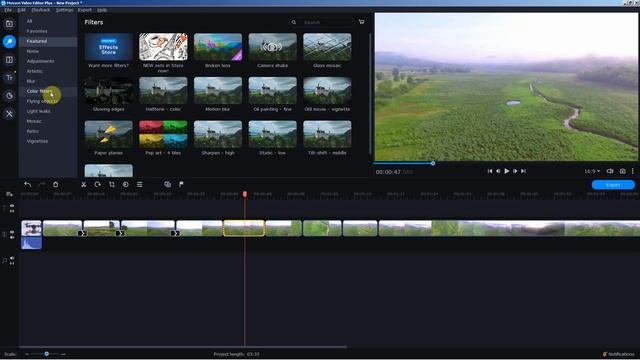
Task: Click the Add track icon on timeline
Action: (9, 194)
